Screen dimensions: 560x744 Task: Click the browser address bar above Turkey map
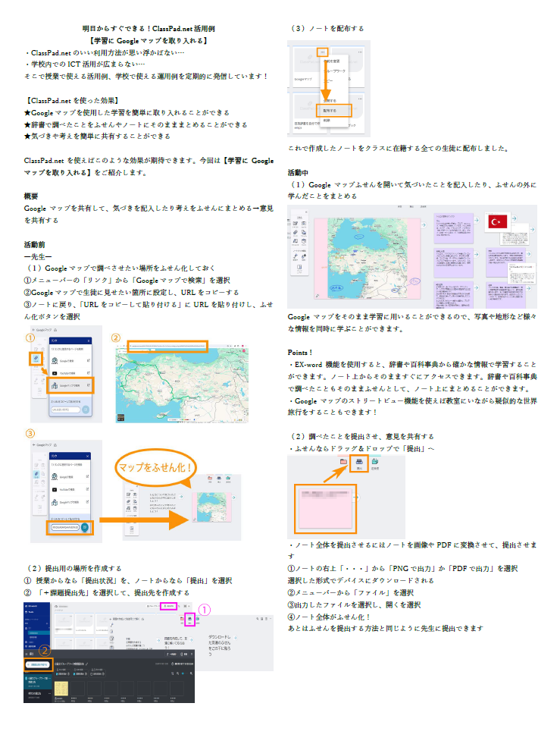tap(167, 346)
